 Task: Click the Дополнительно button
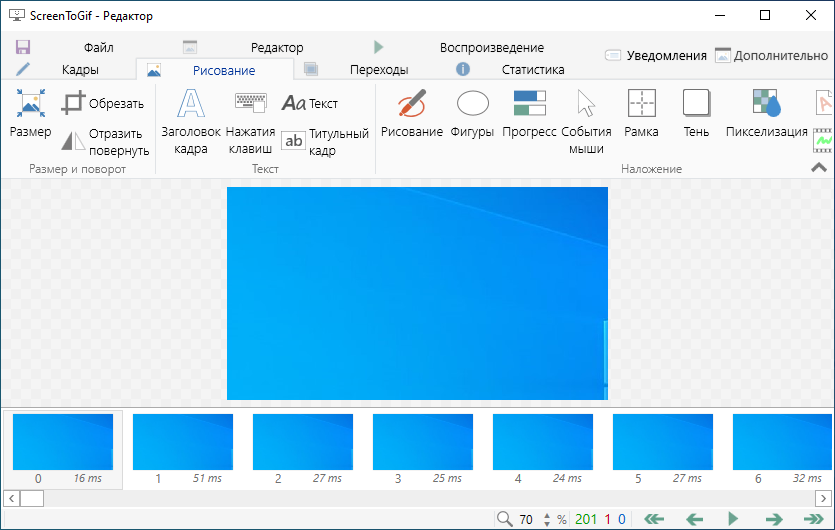click(771, 55)
